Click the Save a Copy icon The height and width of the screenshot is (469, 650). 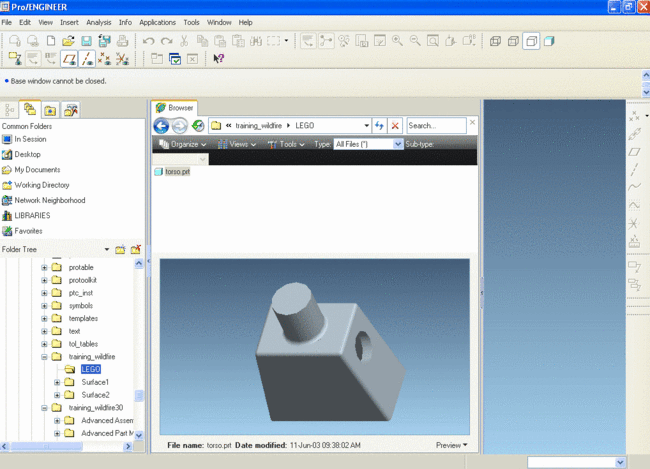(x=104, y=41)
